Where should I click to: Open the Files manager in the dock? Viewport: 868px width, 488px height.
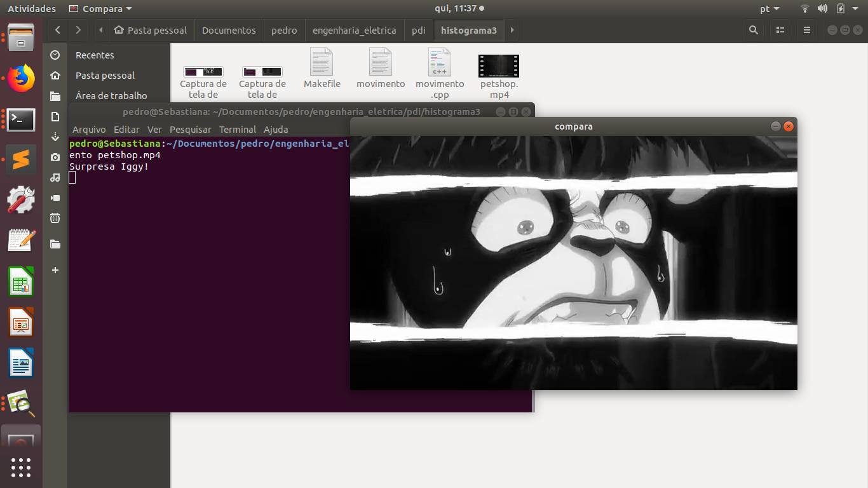(x=21, y=37)
